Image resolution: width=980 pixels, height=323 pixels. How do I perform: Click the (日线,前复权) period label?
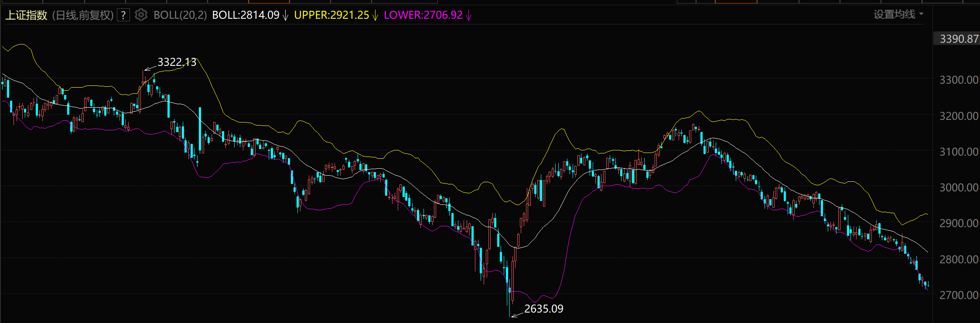pyautogui.click(x=82, y=15)
